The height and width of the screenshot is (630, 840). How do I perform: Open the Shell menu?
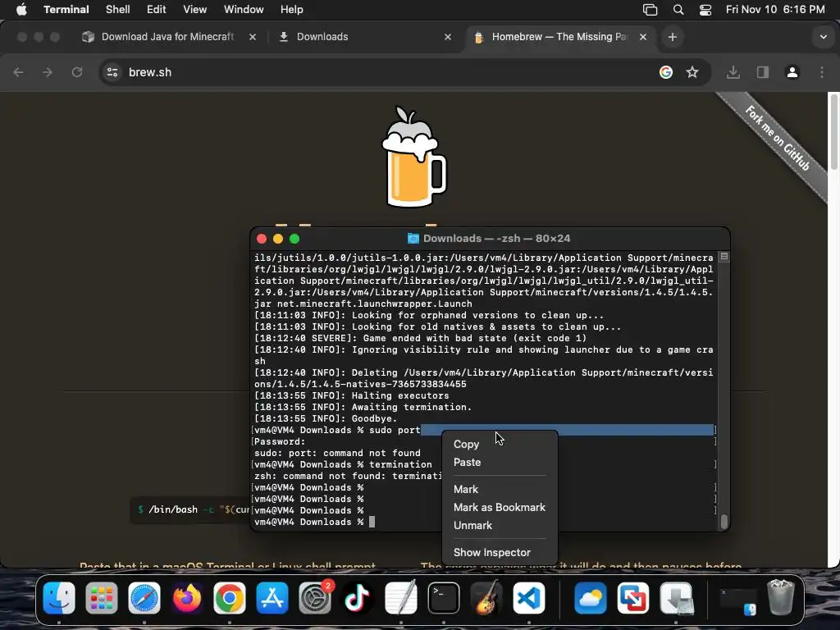tap(117, 10)
